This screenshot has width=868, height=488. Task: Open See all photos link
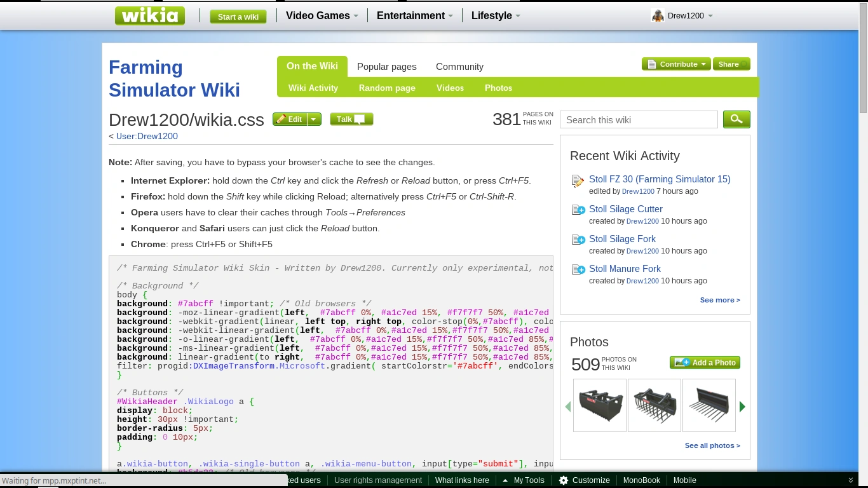tap(712, 445)
